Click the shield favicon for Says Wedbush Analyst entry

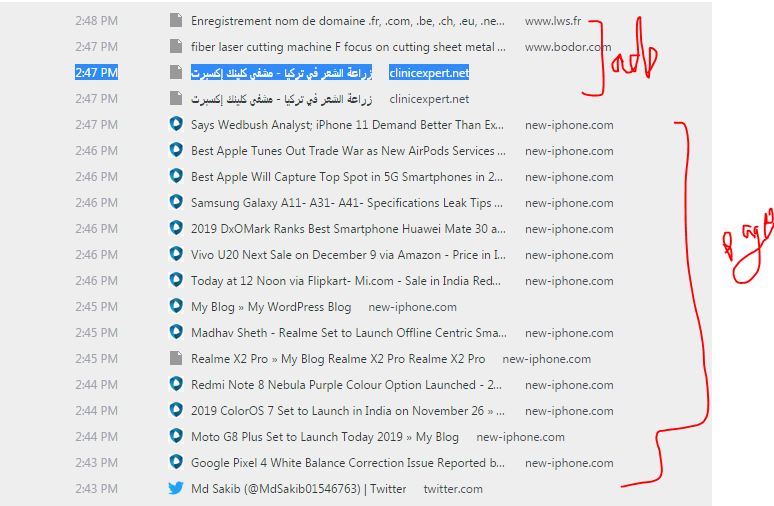click(x=176, y=124)
